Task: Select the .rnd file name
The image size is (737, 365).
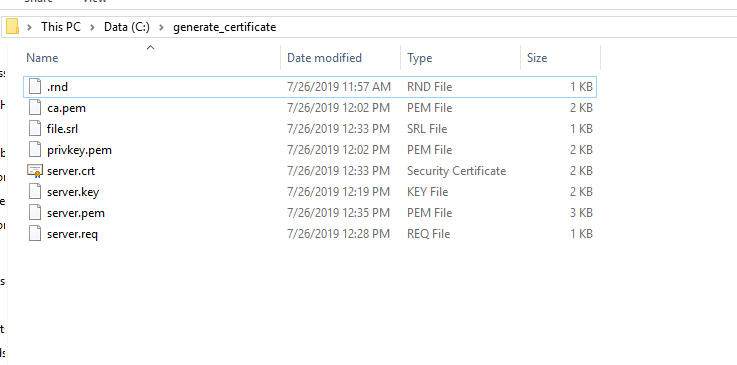Action: click(x=57, y=87)
